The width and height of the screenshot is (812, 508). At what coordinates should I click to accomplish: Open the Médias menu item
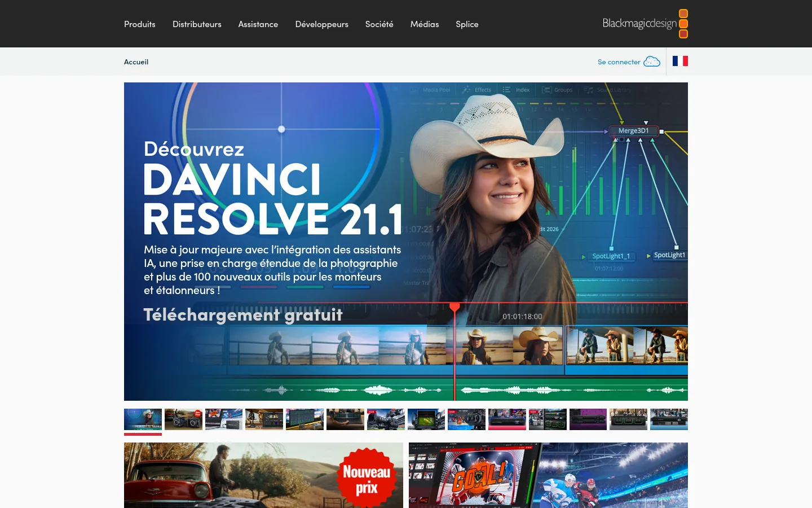tap(425, 24)
